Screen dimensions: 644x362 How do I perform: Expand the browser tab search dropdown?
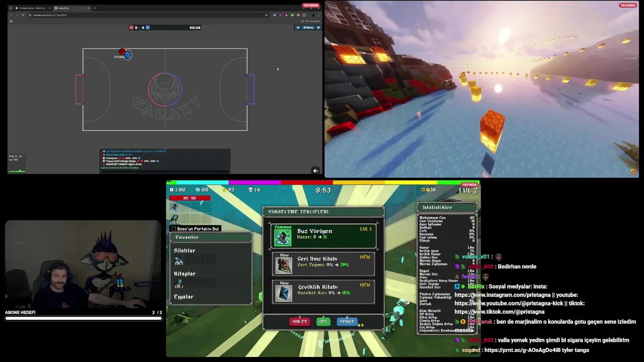click(11, 8)
